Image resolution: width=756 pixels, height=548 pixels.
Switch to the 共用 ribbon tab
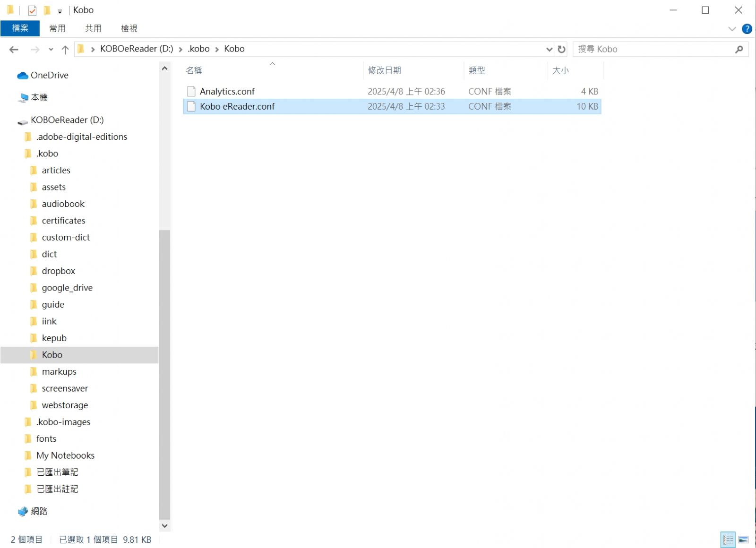tap(93, 28)
